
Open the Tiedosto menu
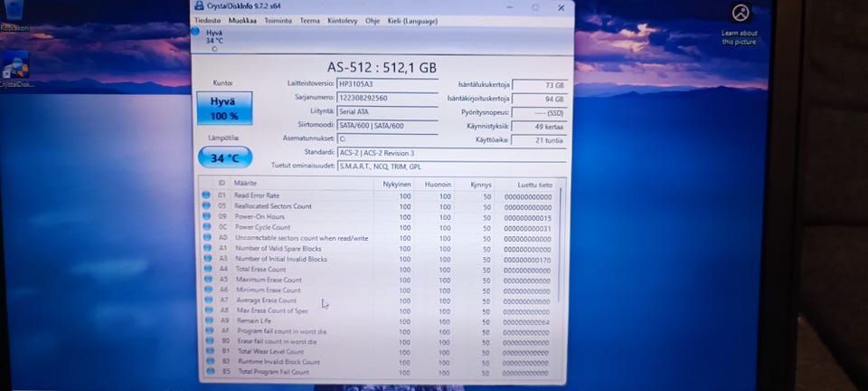coord(207,21)
